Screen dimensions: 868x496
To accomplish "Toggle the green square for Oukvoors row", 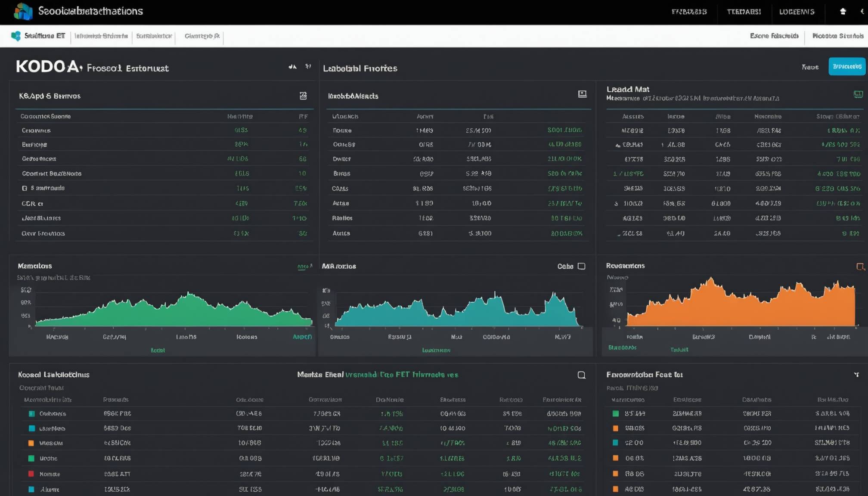I will coord(31,414).
